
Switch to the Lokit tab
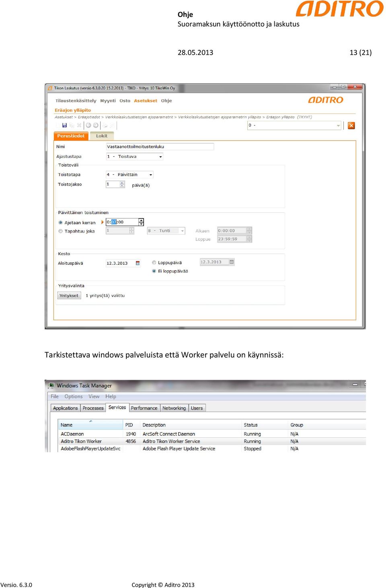101,136
